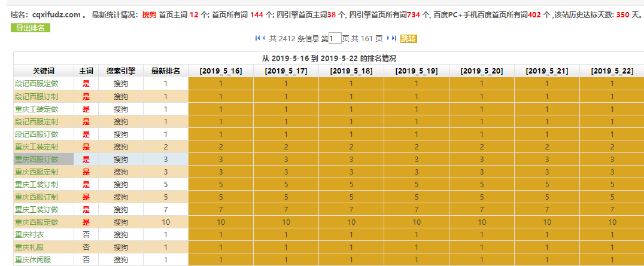
Task: Click the previous page arrow
Action: (x=263, y=38)
